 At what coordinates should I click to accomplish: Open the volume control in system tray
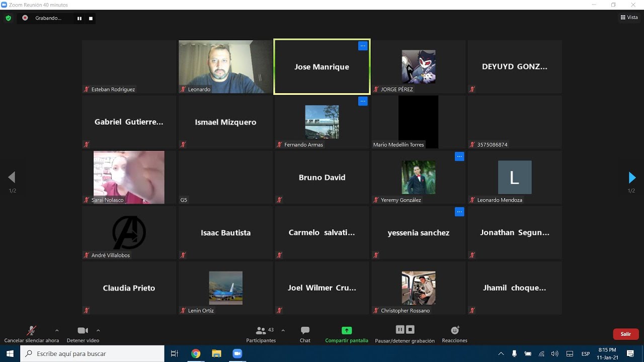(554, 353)
